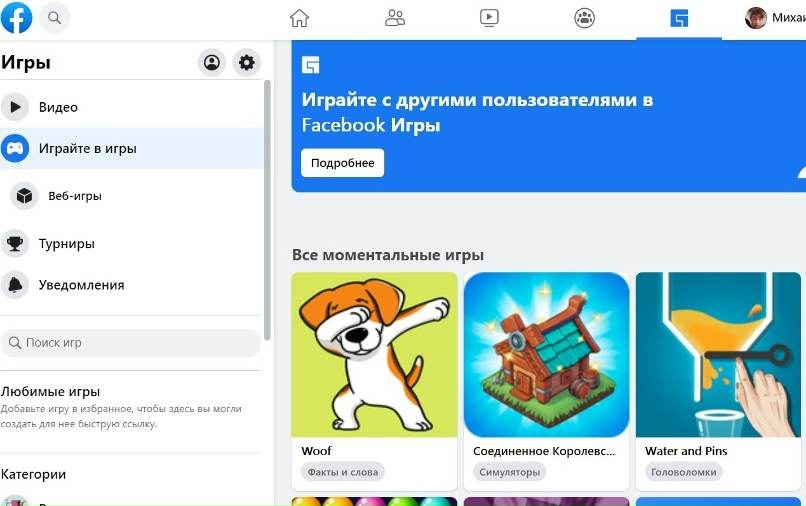806x506 pixels.
Task: Open the Water and Pins game thumbnail
Action: tap(718, 355)
